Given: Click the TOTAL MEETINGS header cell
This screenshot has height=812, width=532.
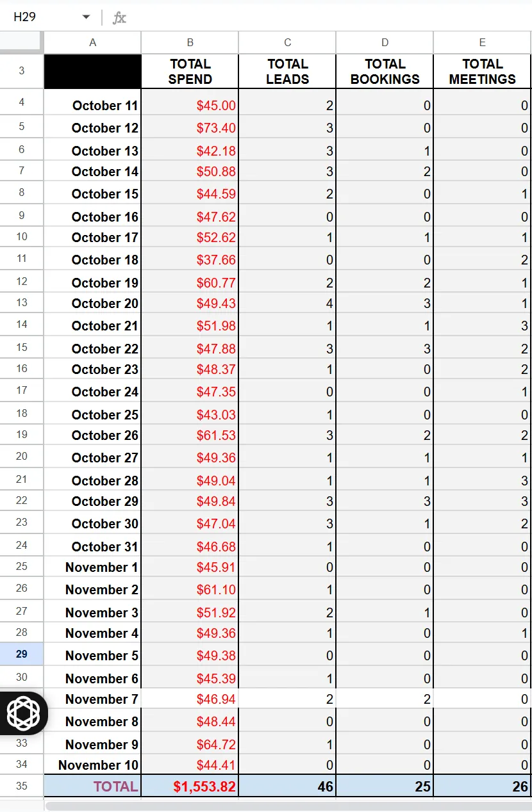Looking at the screenshot, I should [482, 71].
